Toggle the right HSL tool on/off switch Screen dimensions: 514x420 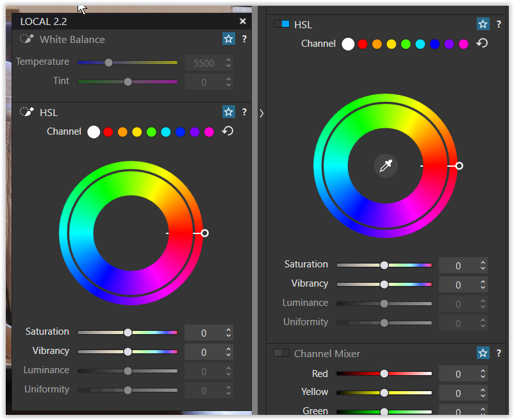[x=281, y=24]
